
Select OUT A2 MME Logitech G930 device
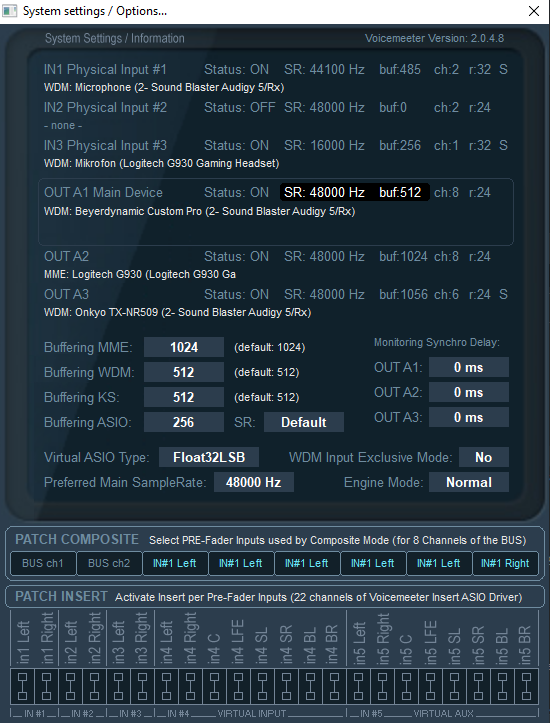pyautogui.click(x=140, y=274)
